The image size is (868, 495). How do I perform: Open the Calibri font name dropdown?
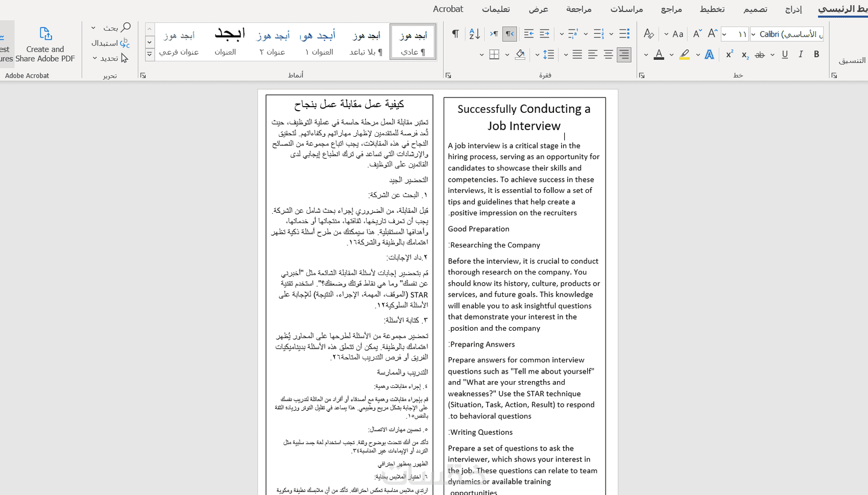754,34
